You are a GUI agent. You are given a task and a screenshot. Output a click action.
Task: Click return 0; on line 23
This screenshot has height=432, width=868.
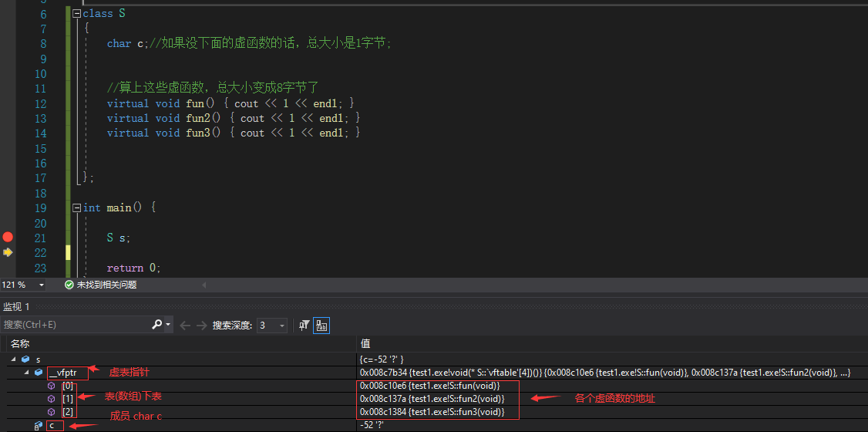(134, 268)
